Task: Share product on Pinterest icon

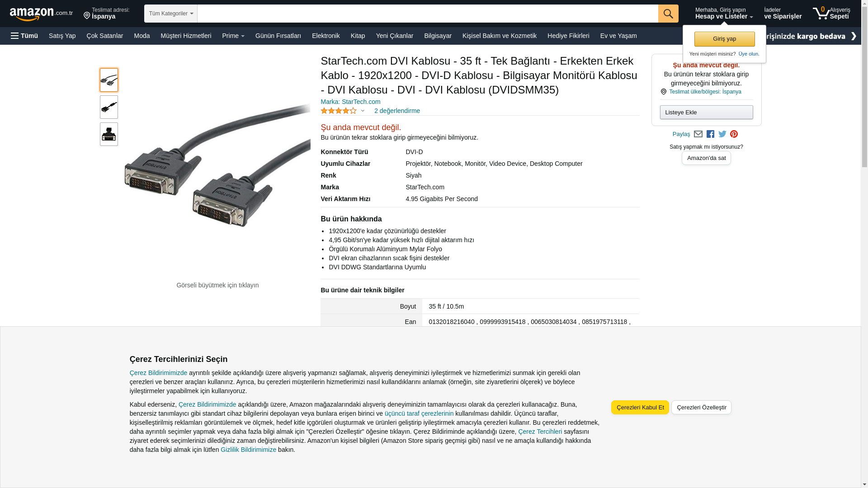Action: [734, 134]
